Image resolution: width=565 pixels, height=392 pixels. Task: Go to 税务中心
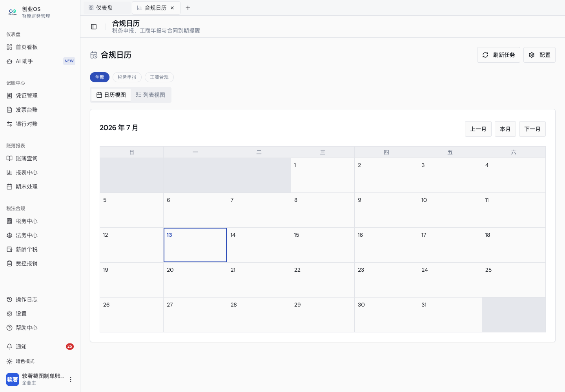click(40, 221)
